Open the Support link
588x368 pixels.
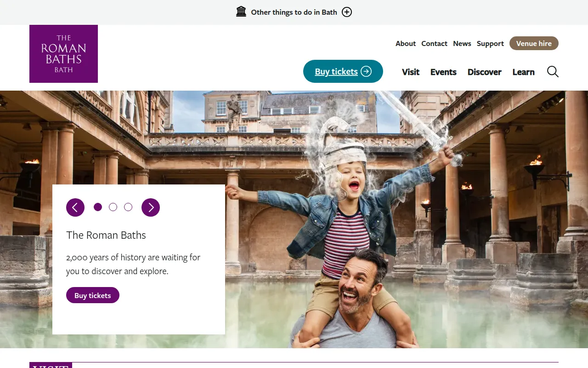coord(490,43)
